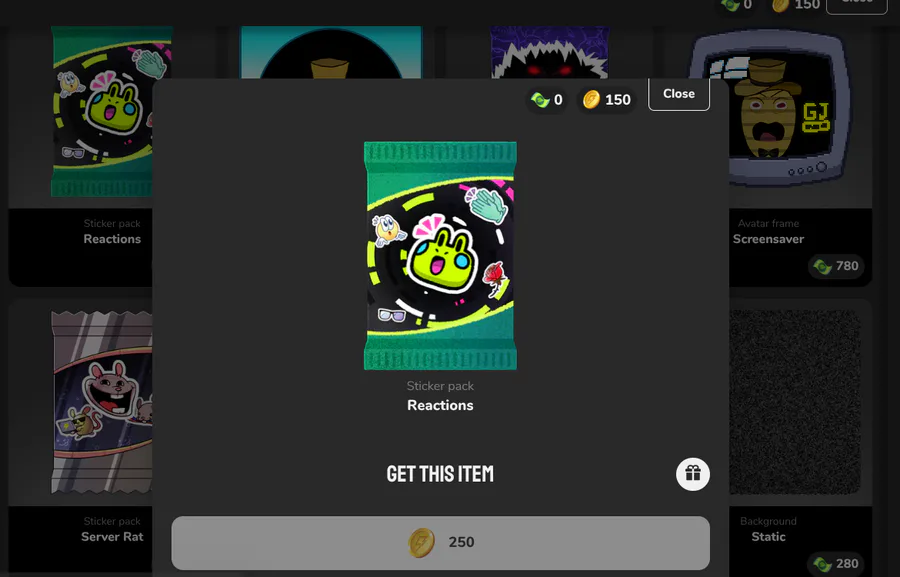Click the large Reactions sticker pack image

440,255
